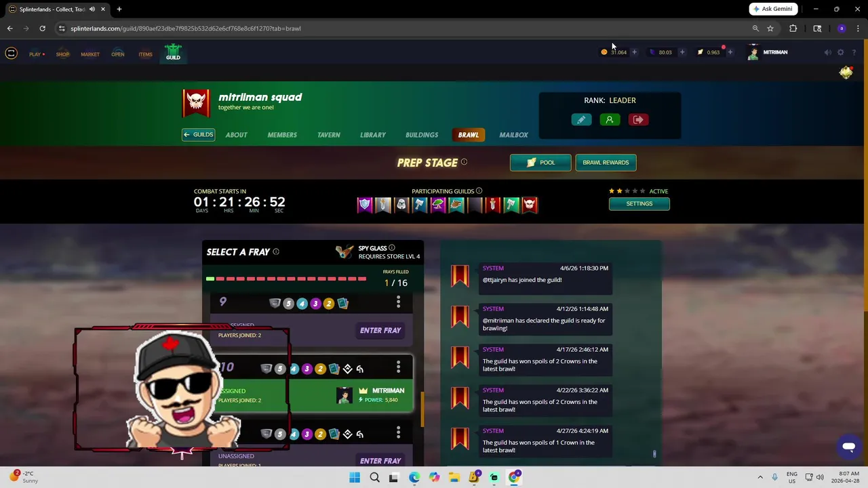Add credits with plus next to 31.064
The image size is (868, 488).
[x=634, y=52]
